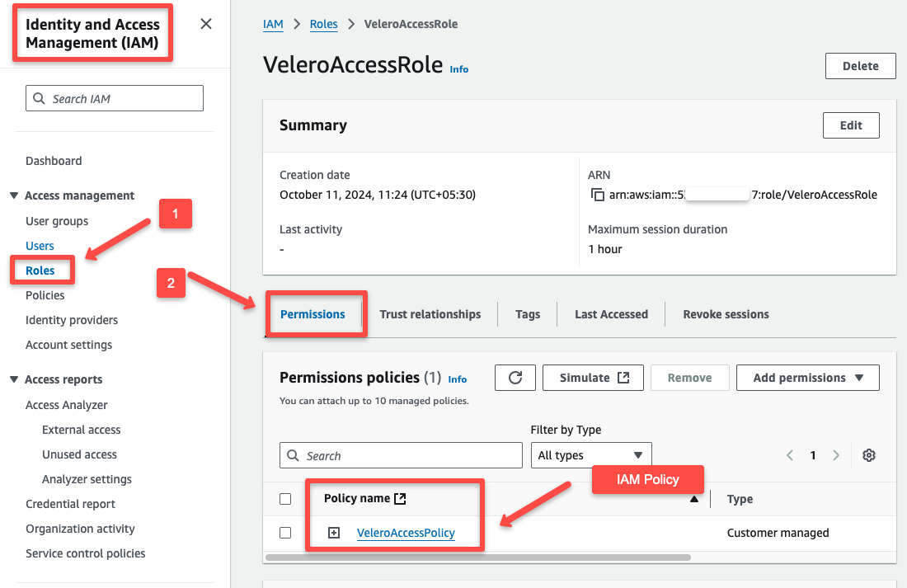Check the VeleroAccessPolicy row checkbox

click(x=284, y=532)
